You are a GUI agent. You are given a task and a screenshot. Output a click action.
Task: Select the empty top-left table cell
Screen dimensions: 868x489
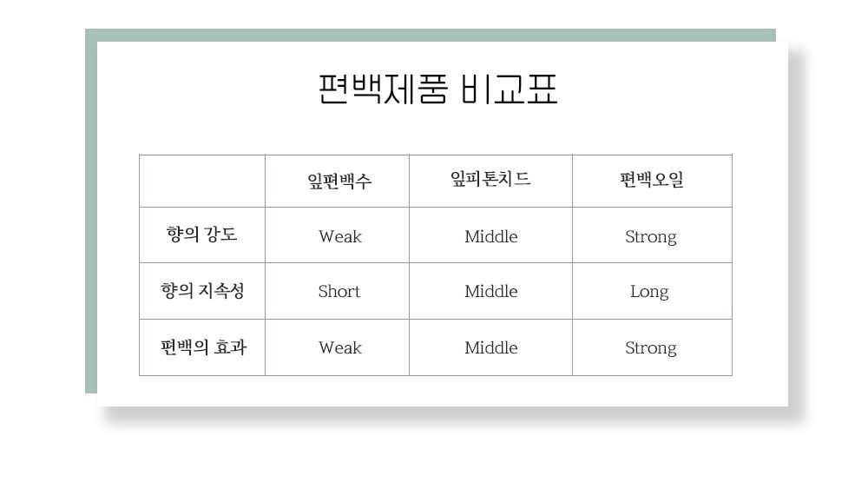click(202, 181)
